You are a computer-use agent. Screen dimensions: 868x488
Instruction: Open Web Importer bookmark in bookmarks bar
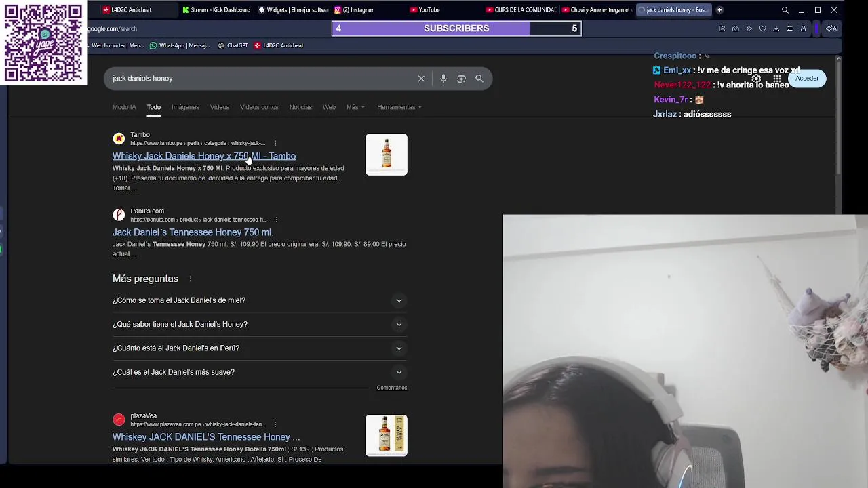click(117, 45)
